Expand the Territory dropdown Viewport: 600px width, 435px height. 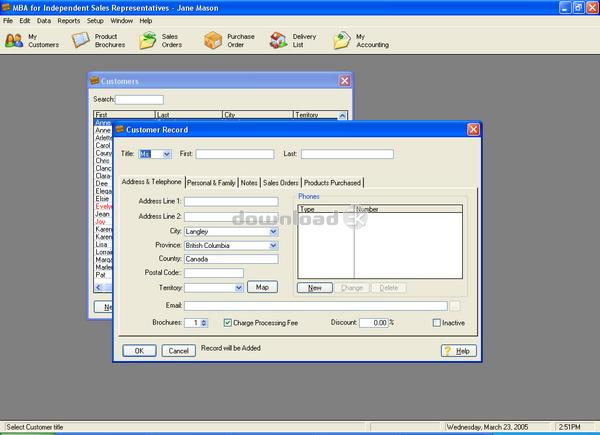(239, 288)
